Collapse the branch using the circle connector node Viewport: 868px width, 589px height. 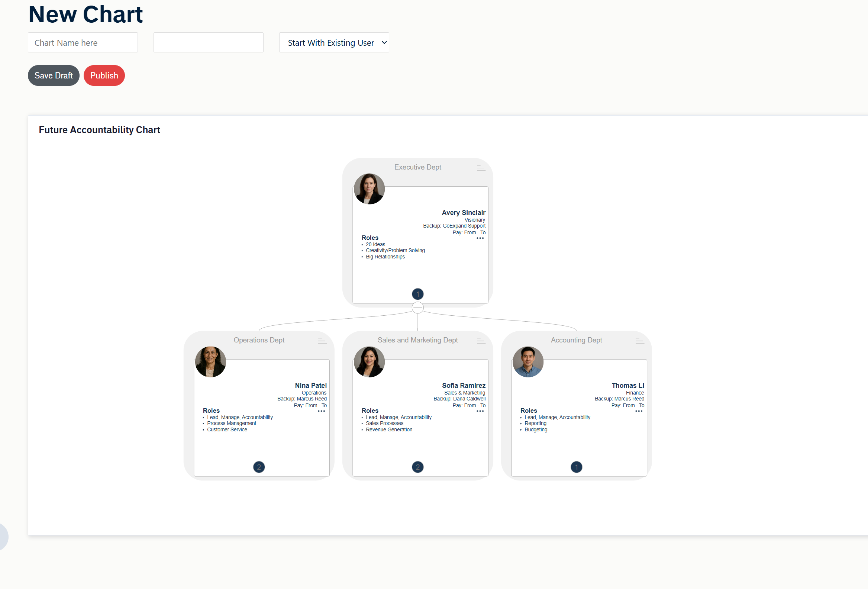pos(417,308)
